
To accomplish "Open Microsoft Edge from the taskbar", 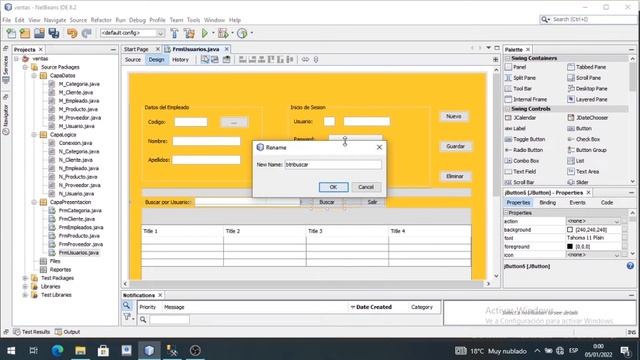I will [x=57, y=350].
